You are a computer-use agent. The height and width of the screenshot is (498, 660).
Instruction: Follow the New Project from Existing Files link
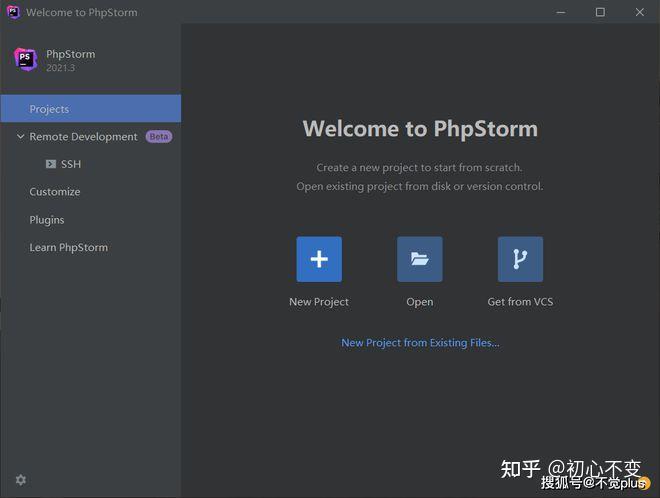click(420, 343)
